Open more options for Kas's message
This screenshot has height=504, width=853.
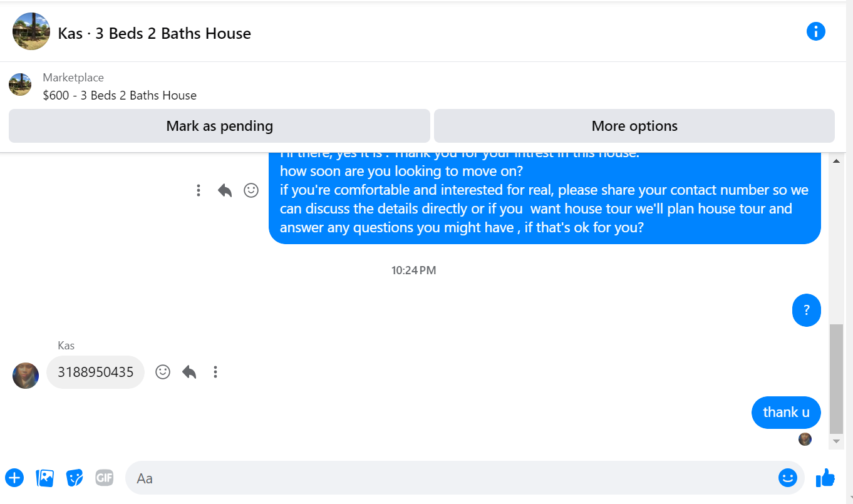[215, 372]
